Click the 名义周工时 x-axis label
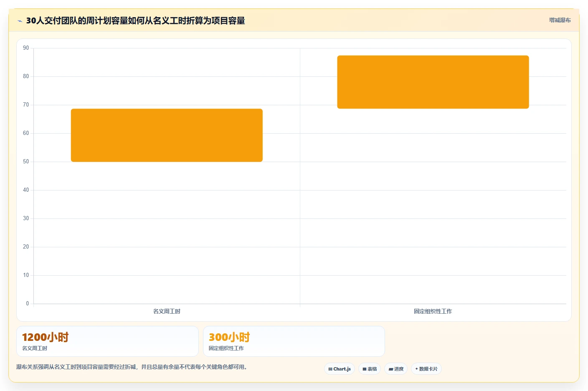The image size is (588, 391). point(167,311)
